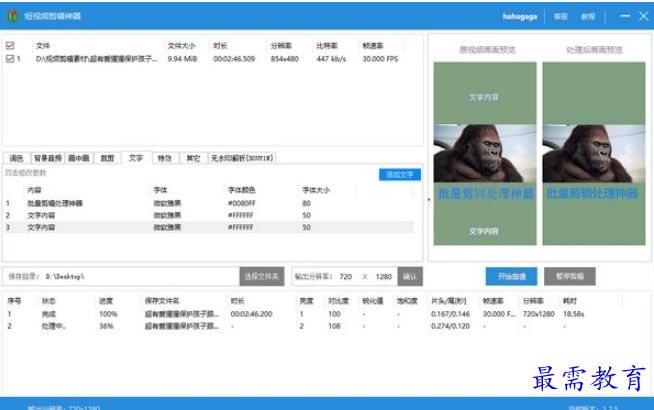Open the 调色 tab
Screen dimensions: 654x410
point(16,158)
